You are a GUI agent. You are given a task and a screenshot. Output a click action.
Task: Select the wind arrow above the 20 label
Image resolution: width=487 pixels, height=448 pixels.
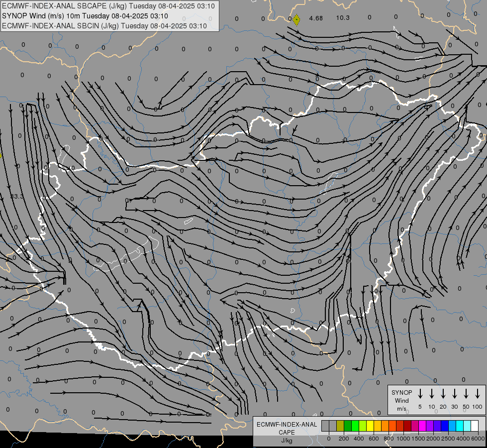pyautogui.click(x=443, y=394)
